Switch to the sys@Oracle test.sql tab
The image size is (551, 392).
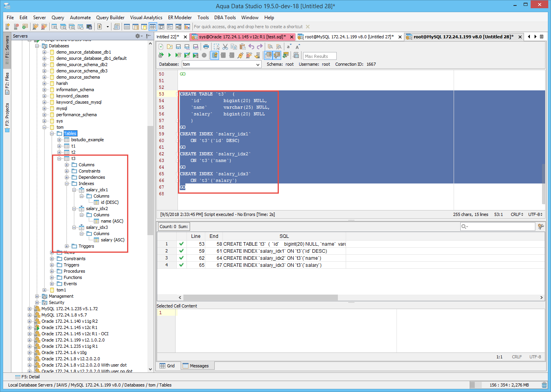[242, 37]
